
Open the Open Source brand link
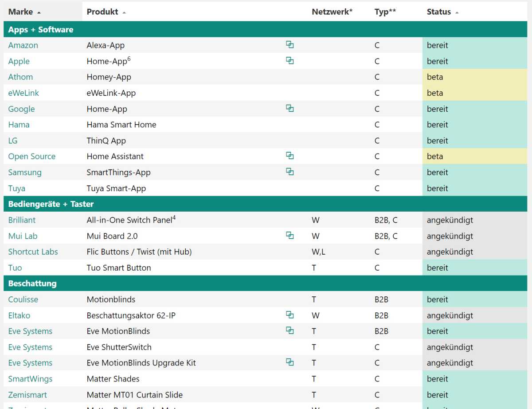(32, 156)
